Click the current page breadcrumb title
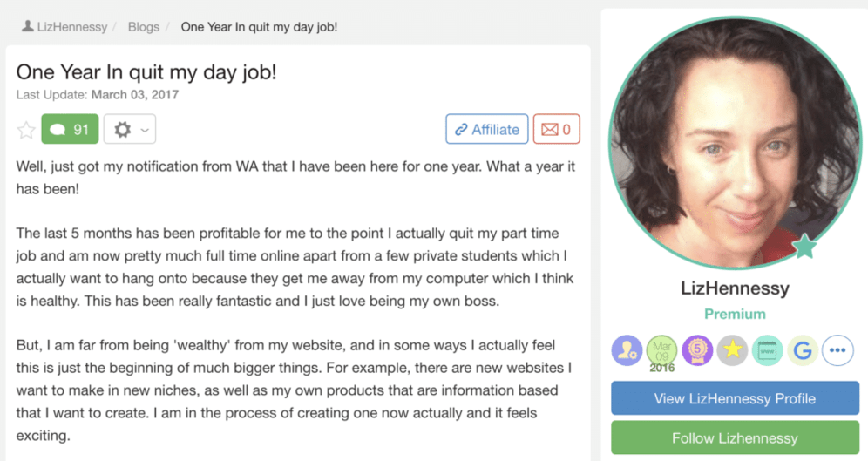 [x=259, y=26]
